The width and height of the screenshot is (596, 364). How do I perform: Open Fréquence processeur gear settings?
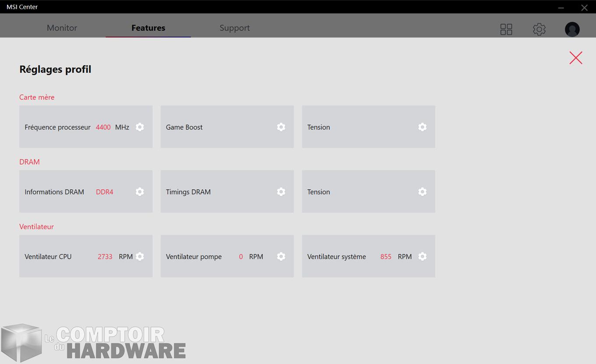point(140,127)
